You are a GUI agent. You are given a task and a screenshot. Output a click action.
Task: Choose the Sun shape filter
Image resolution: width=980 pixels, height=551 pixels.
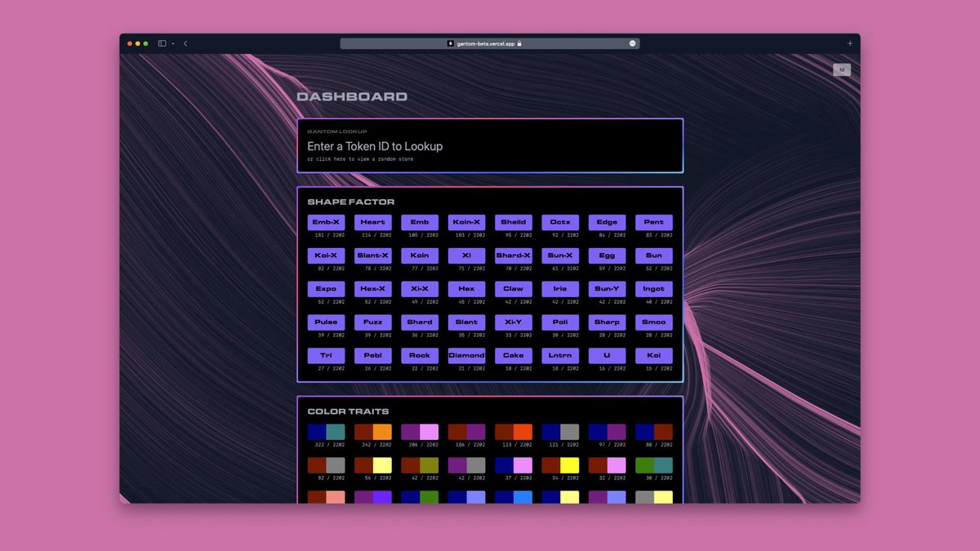[x=654, y=256]
